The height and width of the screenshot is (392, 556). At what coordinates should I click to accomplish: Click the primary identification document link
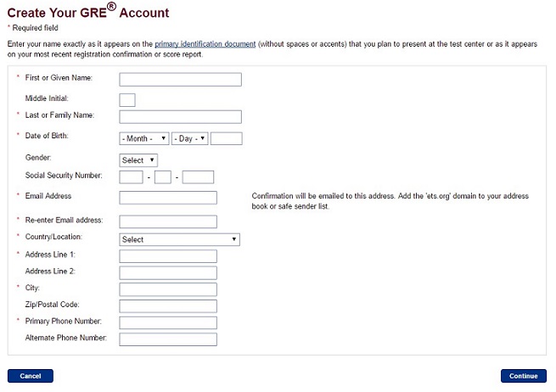click(205, 44)
